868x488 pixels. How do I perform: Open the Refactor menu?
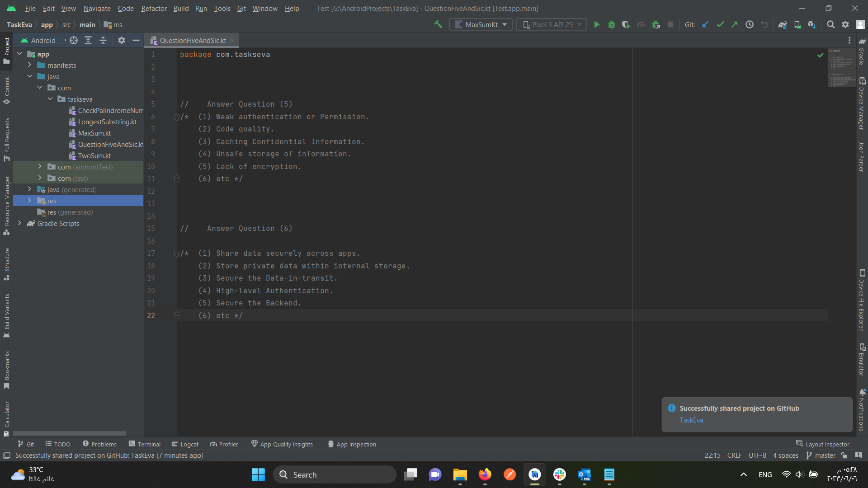[x=154, y=8]
